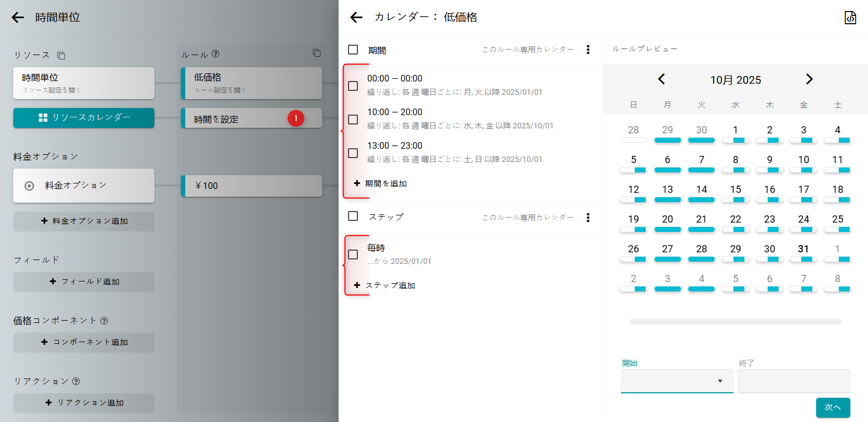868x422 pixels.
Task: Open the 開始 dropdown
Action: click(x=677, y=381)
